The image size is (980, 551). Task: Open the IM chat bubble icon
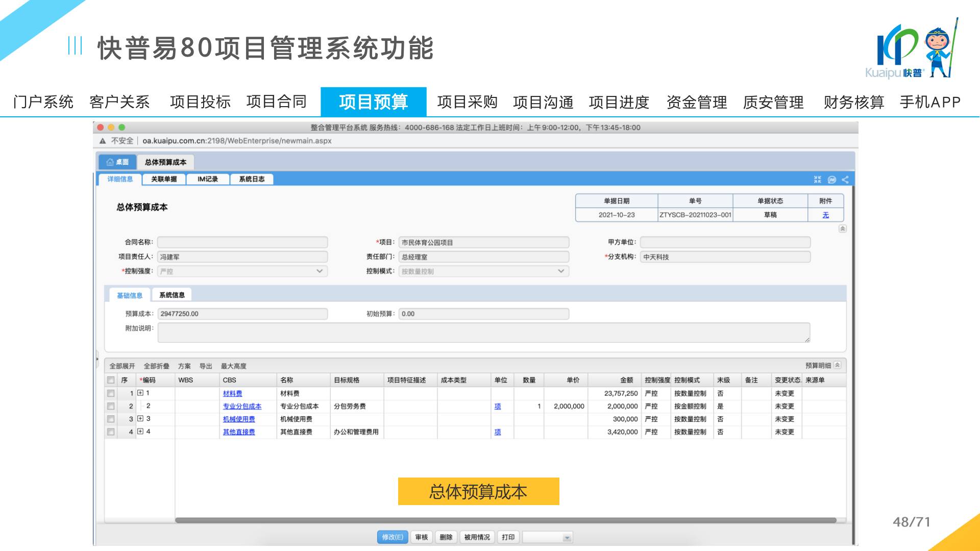click(x=832, y=180)
